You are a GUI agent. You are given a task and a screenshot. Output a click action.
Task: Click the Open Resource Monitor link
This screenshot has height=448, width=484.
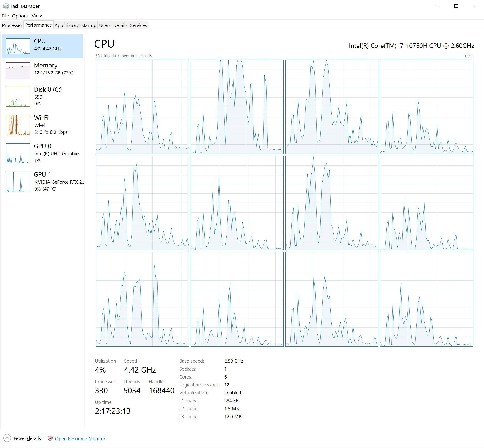pyautogui.click(x=80, y=438)
